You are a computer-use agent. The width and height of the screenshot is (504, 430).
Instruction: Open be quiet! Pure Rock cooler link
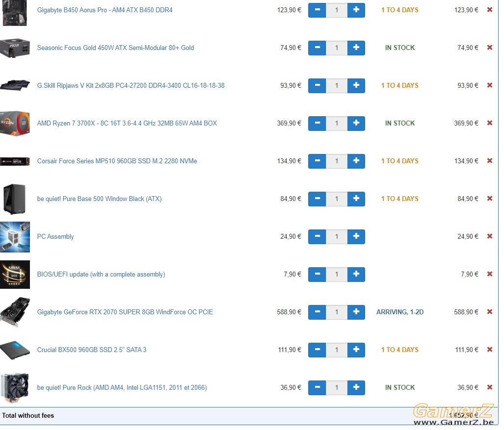[x=122, y=388]
